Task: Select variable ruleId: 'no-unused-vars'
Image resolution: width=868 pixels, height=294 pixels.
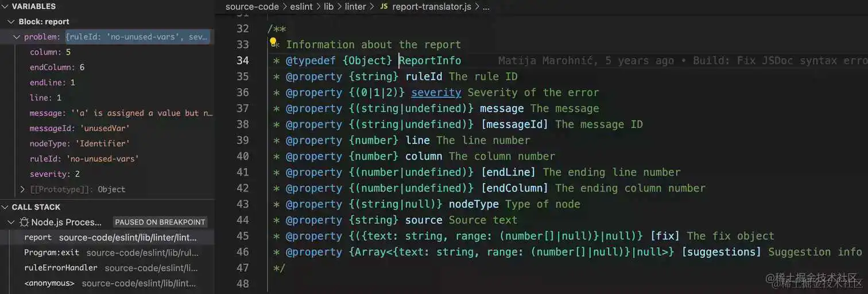Action: click(107, 158)
